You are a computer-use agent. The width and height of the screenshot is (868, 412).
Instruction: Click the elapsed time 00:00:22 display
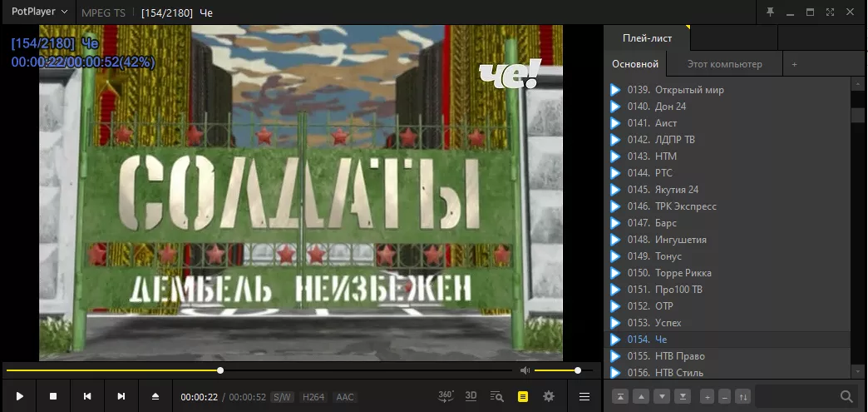pyautogui.click(x=200, y=397)
